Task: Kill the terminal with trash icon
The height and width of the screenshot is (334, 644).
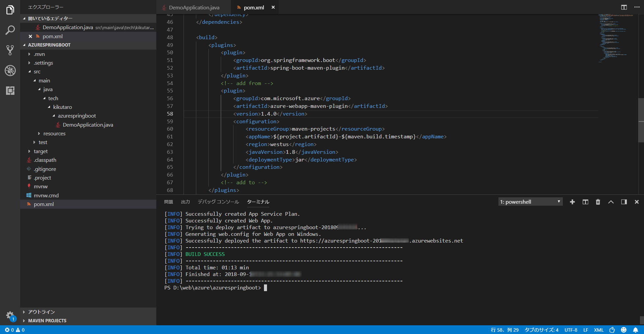Action: pyautogui.click(x=598, y=202)
